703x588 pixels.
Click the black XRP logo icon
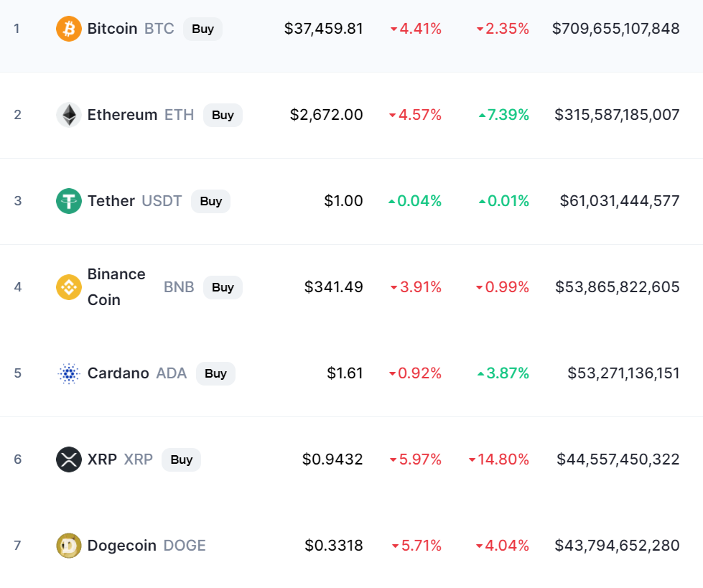coord(69,459)
